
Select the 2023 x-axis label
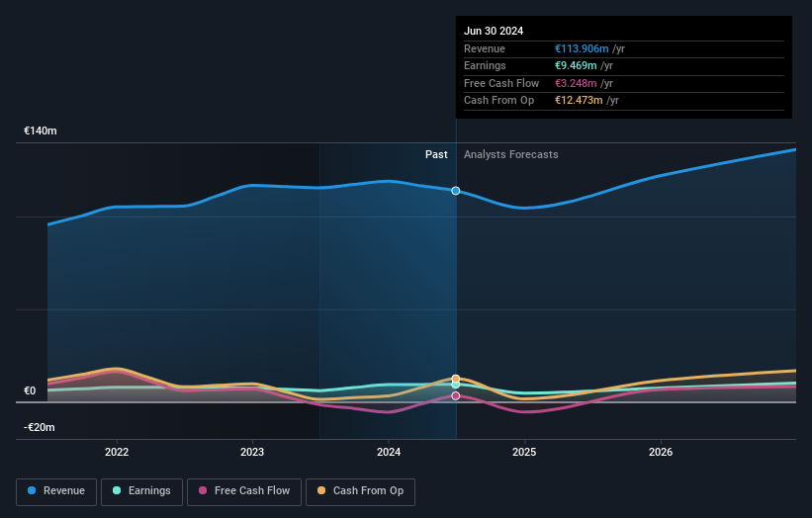tap(252, 452)
